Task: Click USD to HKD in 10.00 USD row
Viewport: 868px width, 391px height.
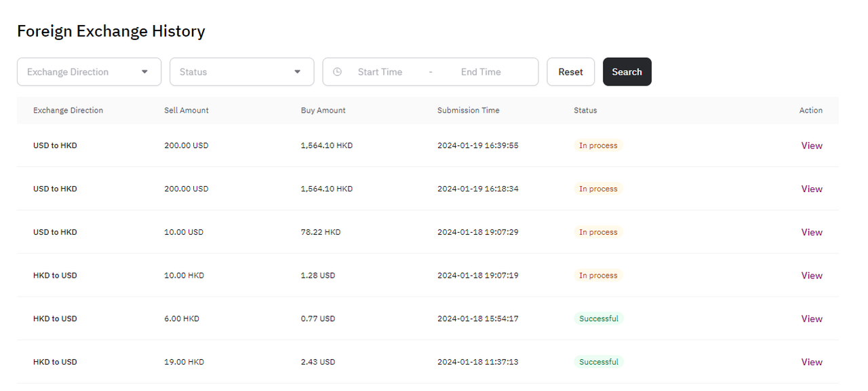Action: 55,232
